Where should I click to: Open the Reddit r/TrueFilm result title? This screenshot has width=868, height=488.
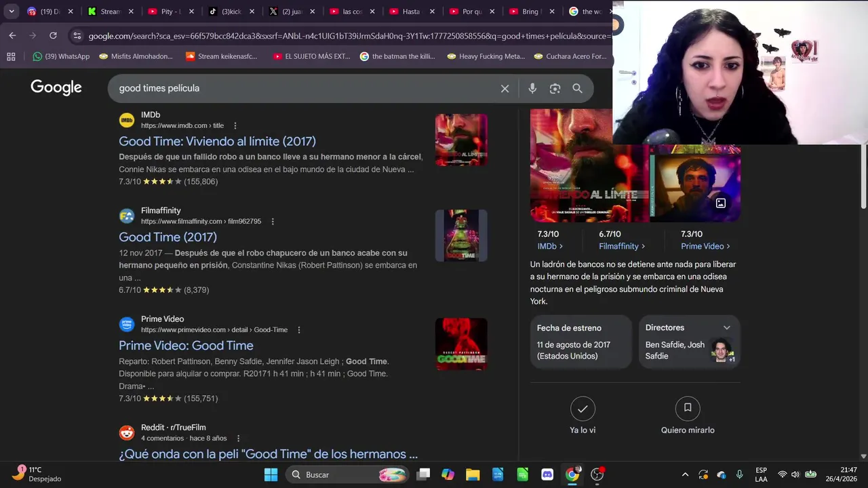click(268, 454)
